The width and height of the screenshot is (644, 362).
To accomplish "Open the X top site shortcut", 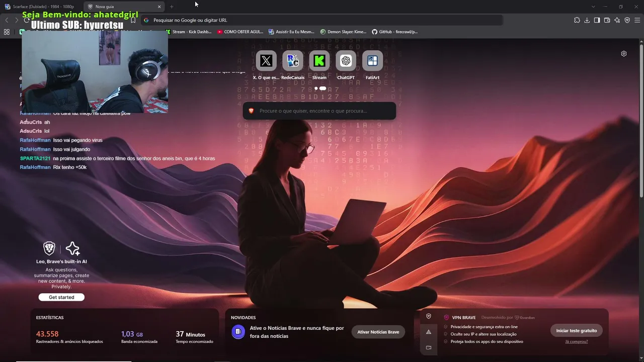I will 266,61.
